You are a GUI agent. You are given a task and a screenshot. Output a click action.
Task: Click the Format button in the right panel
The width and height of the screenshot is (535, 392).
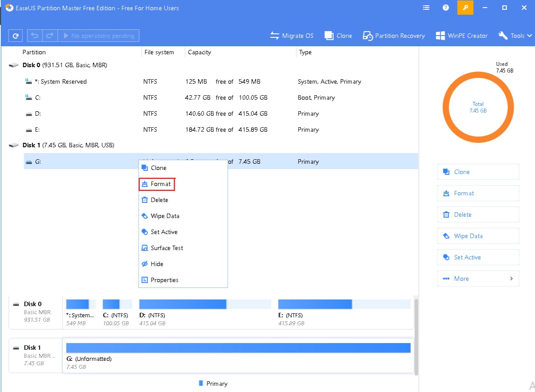478,193
